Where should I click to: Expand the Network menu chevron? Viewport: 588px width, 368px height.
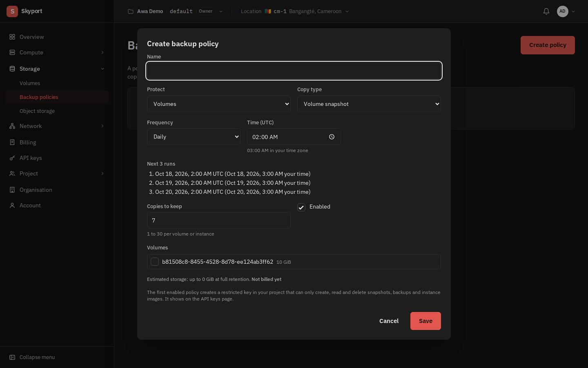coord(102,126)
